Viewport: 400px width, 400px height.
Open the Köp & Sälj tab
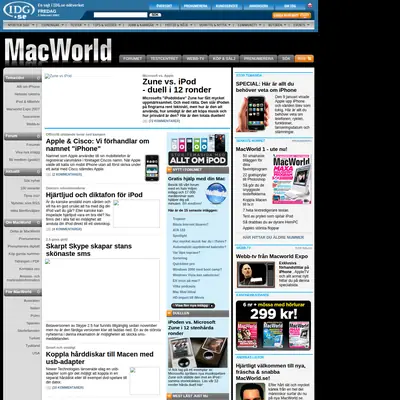coord(224,58)
